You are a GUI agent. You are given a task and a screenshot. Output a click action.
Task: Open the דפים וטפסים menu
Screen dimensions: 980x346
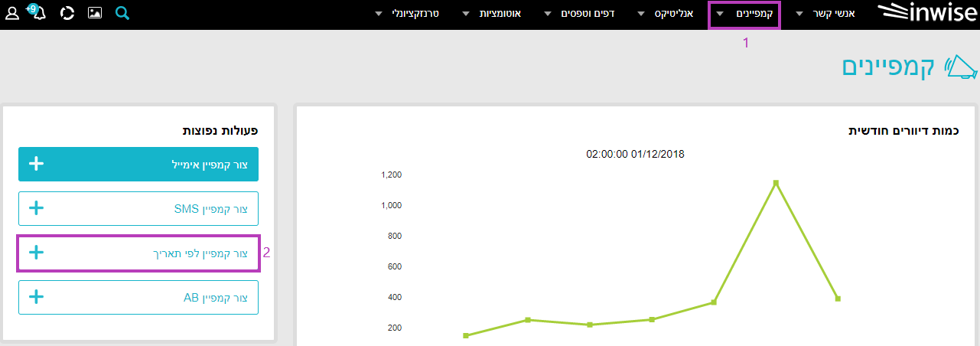coord(593,15)
